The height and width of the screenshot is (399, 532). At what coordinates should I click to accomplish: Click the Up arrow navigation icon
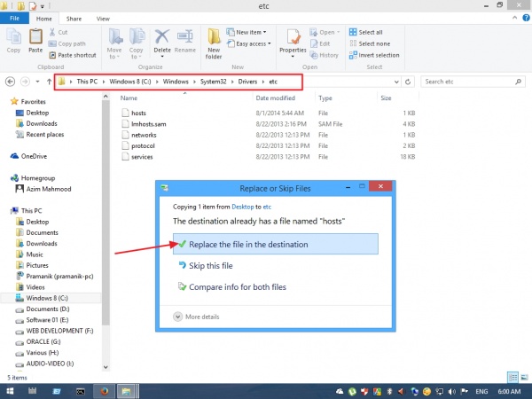point(45,82)
